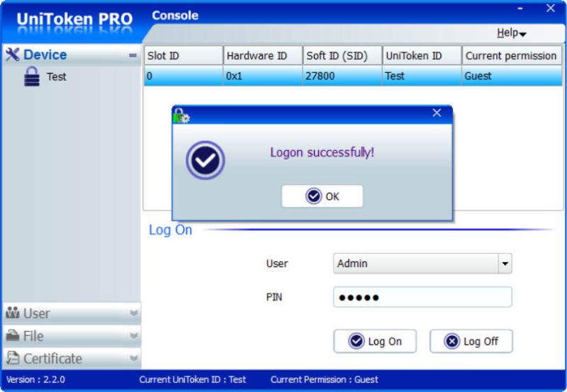
Task: Expand the File panel chevron
Action: point(133,335)
